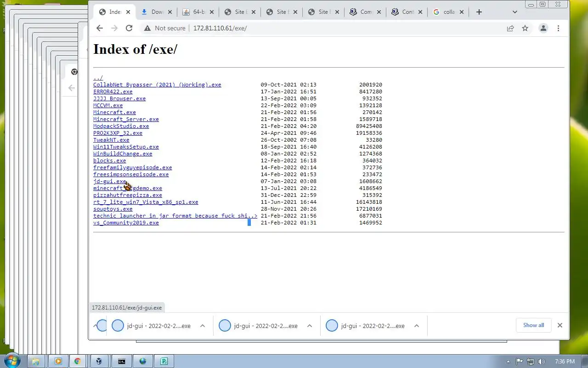Click the browser forward arrow
588x368 pixels.
114,28
